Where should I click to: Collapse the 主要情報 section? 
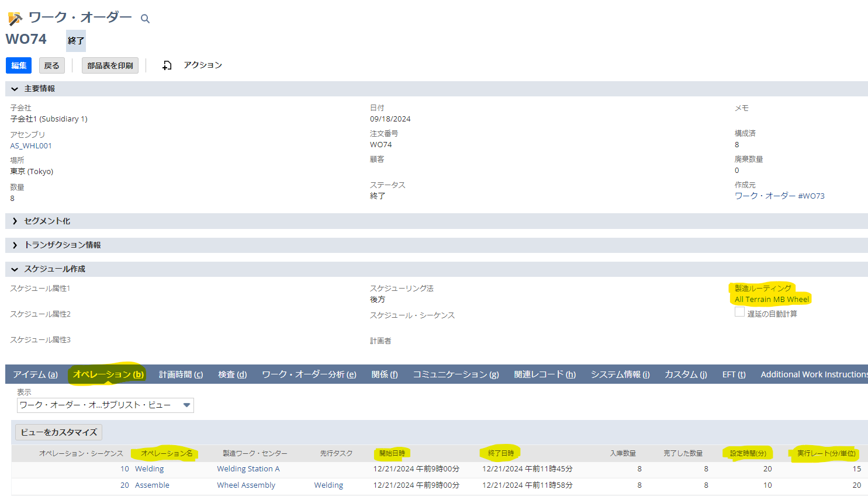coord(15,89)
